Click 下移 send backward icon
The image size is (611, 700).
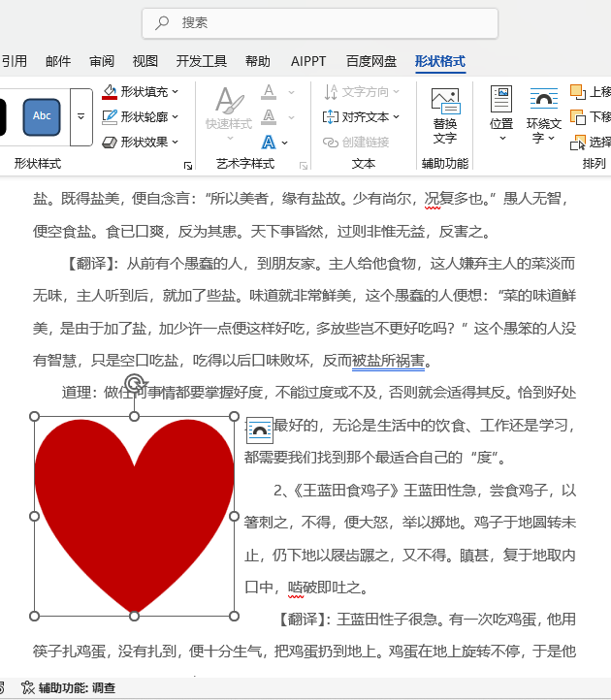pos(578,117)
